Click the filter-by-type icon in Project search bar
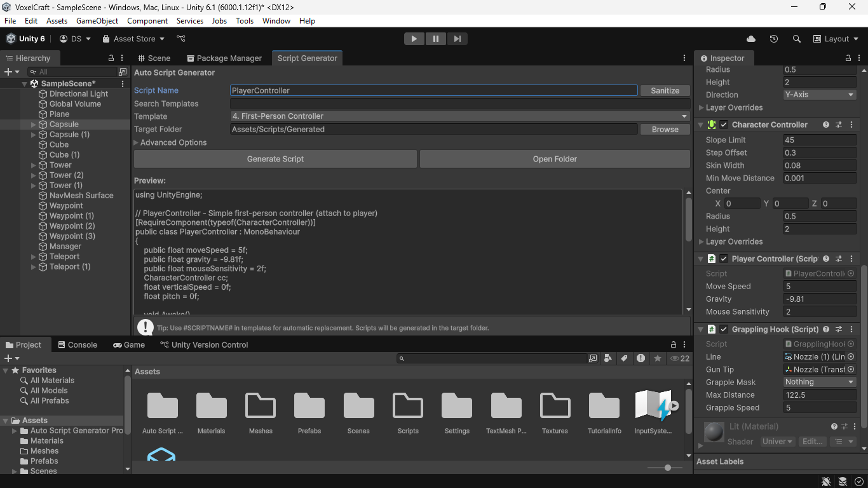Screen dimensions: 868x488 (608, 358)
